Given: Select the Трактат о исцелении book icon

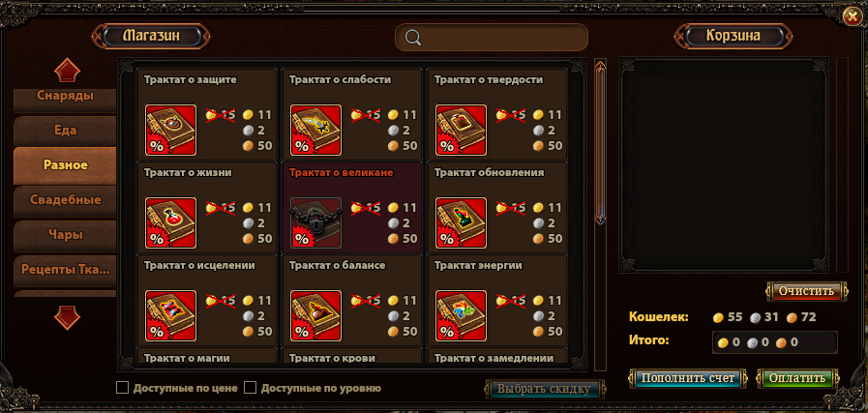Looking at the screenshot, I should tap(170, 315).
